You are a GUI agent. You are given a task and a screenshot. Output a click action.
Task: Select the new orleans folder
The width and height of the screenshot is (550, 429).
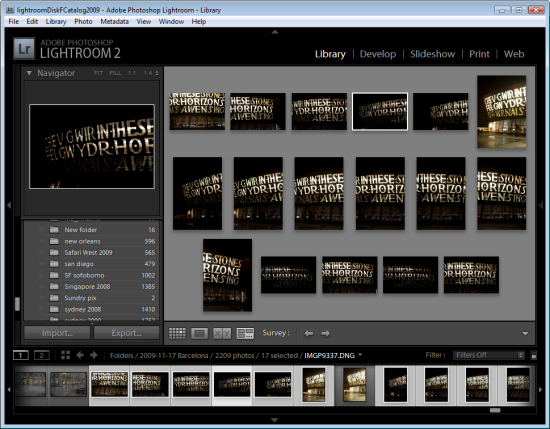tap(91, 241)
